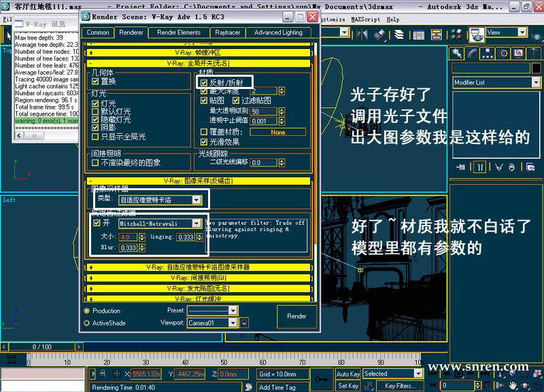
Task: Open the Create command panel tab
Action: click(457, 54)
